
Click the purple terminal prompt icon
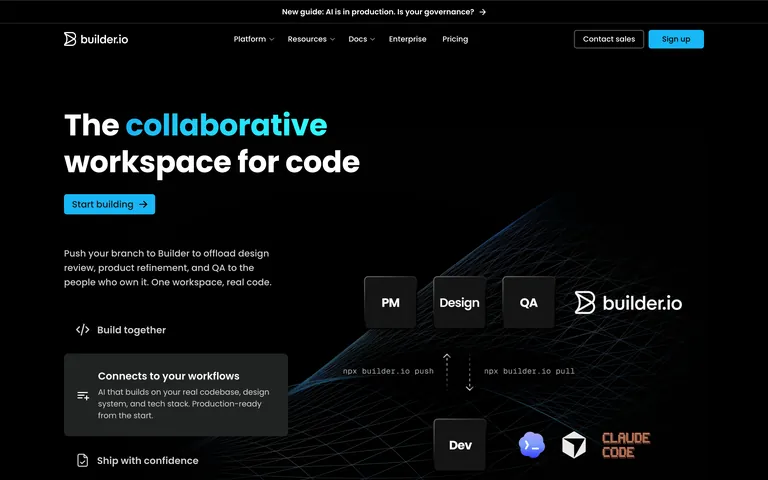pyautogui.click(x=531, y=445)
